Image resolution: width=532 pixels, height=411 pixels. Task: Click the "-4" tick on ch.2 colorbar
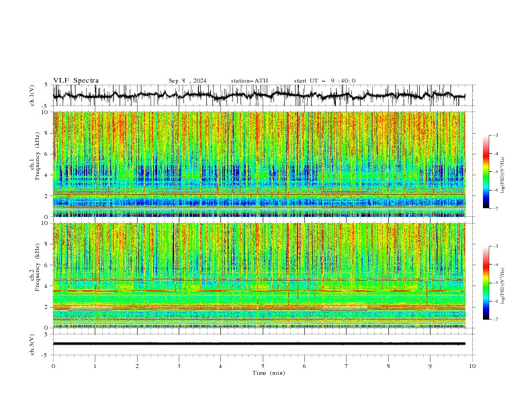point(495,265)
